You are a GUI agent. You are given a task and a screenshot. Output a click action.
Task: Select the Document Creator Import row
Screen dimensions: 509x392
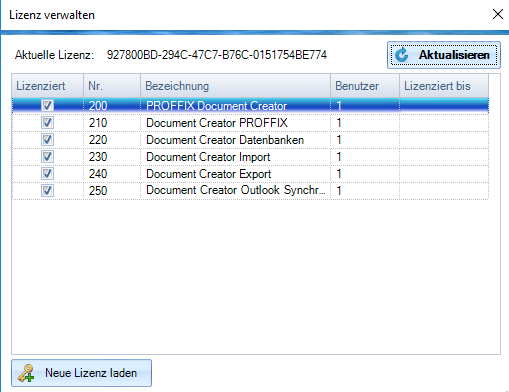tap(250, 157)
